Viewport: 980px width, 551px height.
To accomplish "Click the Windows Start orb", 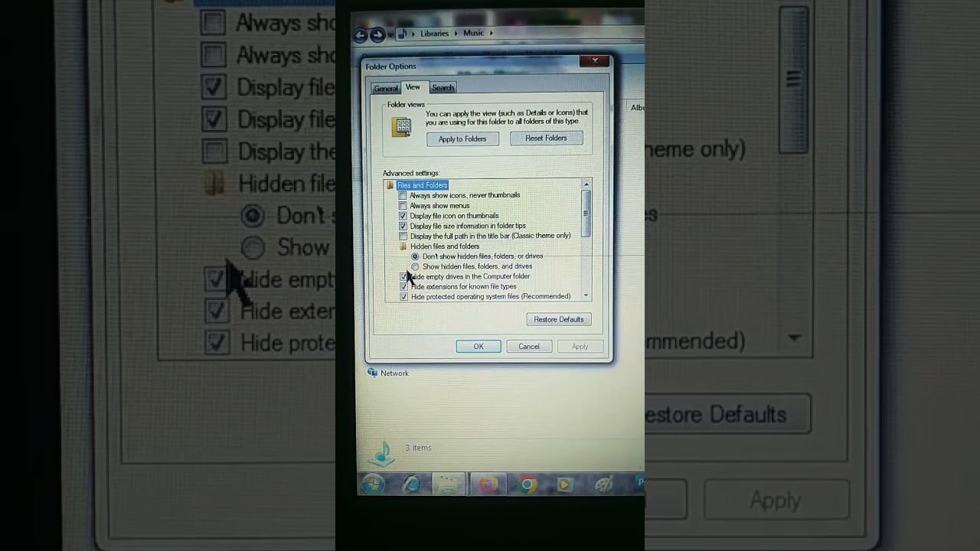I will (374, 484).
